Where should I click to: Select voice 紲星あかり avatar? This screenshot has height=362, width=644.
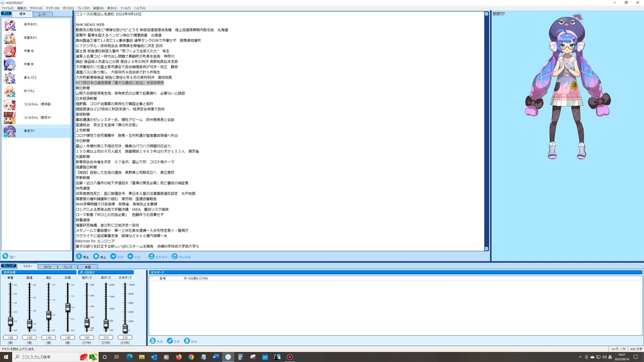pyautogui.click(x=9, y=38)
